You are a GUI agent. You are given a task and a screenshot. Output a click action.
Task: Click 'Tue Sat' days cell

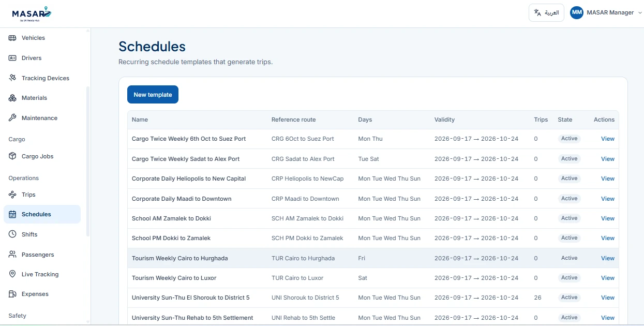click(x=368, y=159)
